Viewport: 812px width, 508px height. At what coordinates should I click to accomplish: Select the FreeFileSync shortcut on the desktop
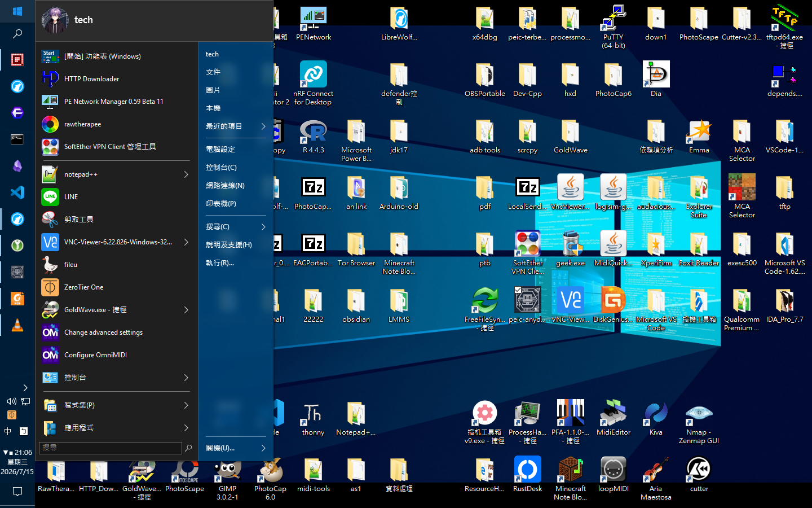pyautogui.click(x=485, y=309)
